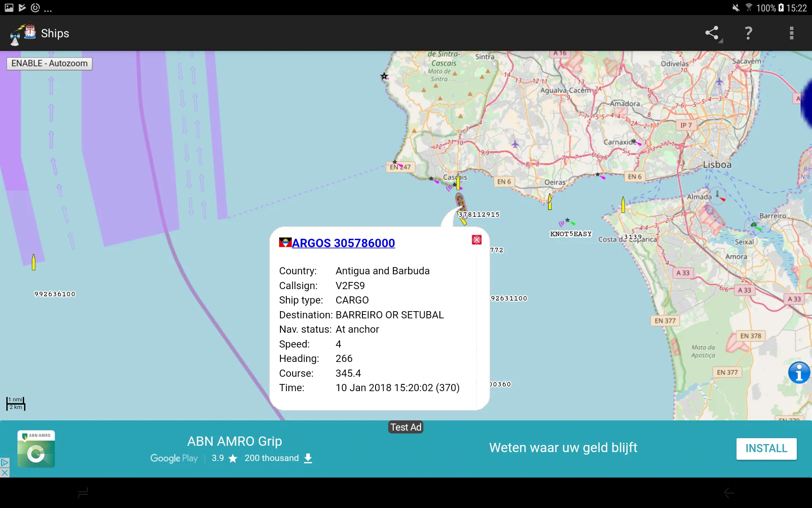
Task: Click the help question mark icon
Action: pyautogui.click(x=749, y=33)
